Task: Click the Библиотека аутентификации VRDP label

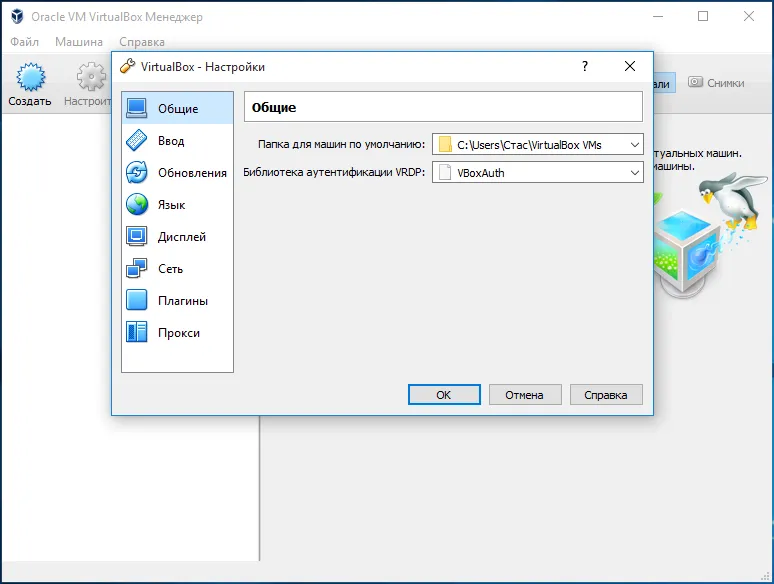Action: point(334,172)
